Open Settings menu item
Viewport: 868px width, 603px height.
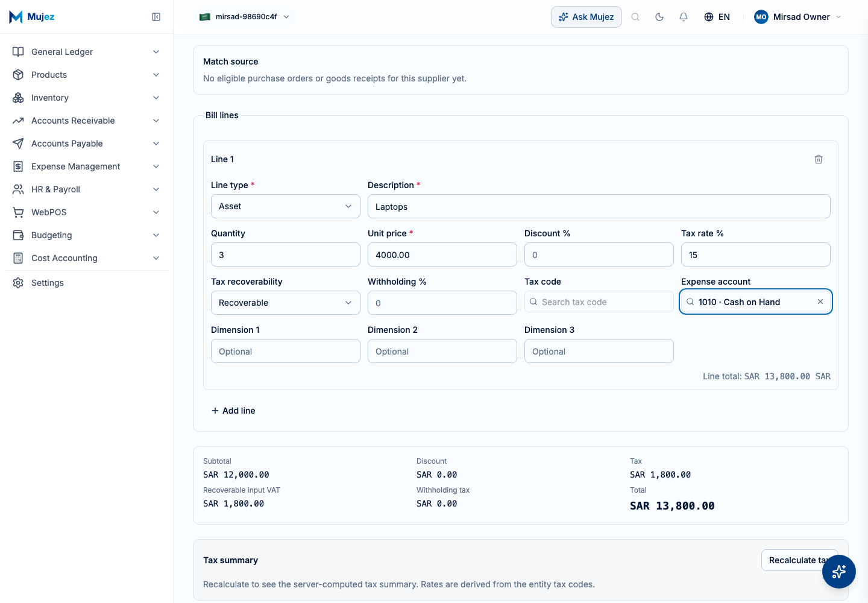point(86,283)
